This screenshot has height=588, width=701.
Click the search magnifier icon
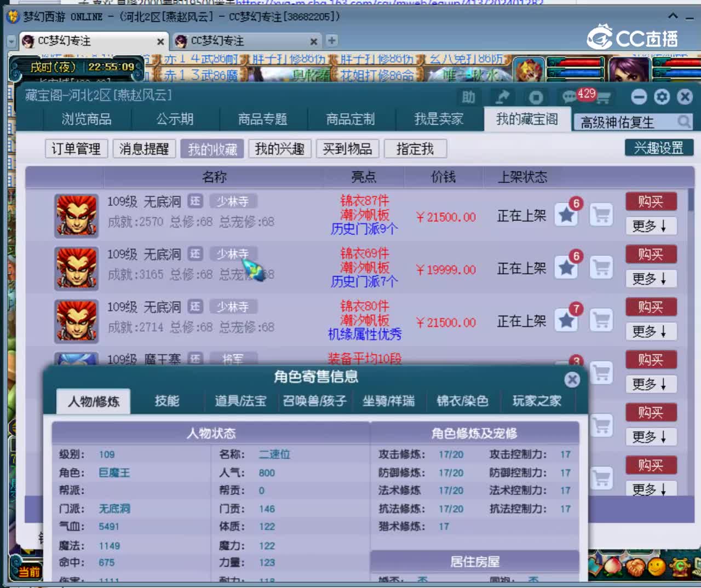coord(683,122)
